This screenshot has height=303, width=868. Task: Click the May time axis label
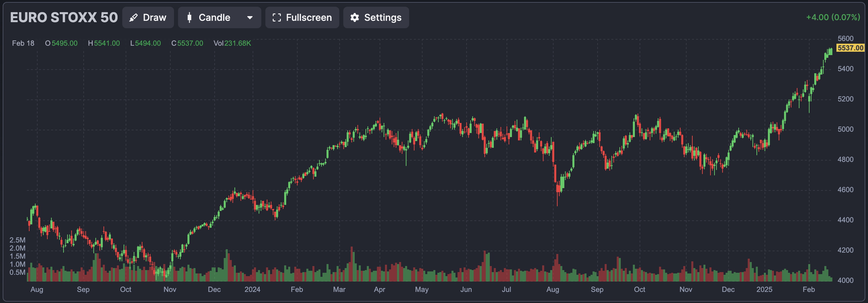(422, 290)
